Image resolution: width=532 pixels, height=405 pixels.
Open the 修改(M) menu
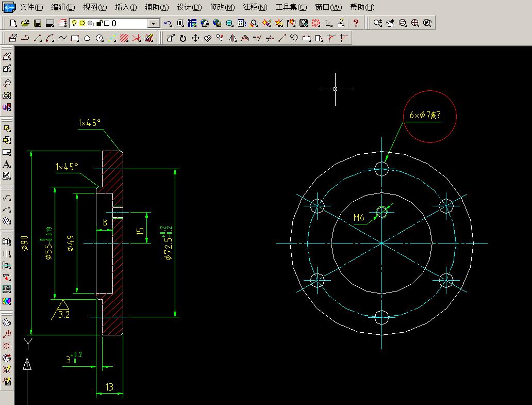pos(222,7)
